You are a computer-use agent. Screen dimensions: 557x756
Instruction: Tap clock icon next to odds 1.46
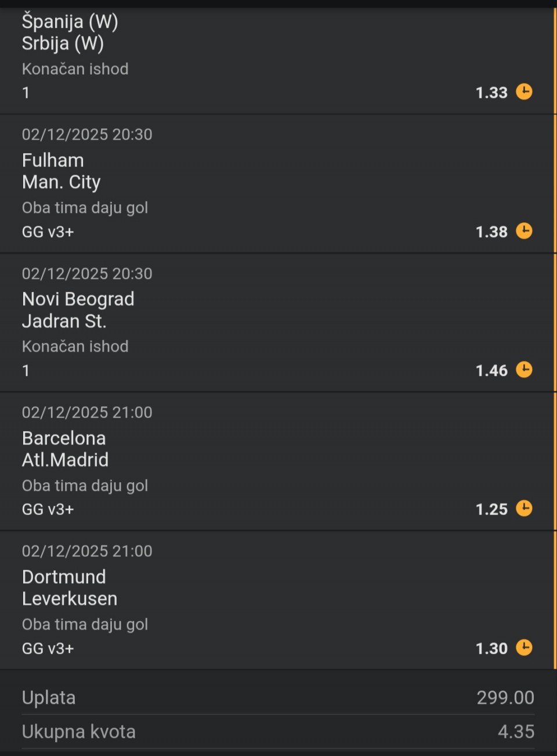click(x=524, y=370)
